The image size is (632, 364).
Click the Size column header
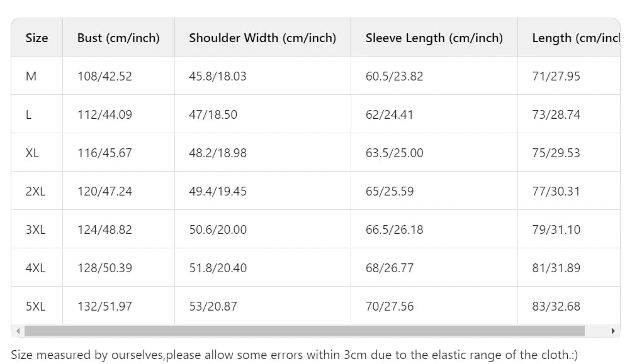37,38
